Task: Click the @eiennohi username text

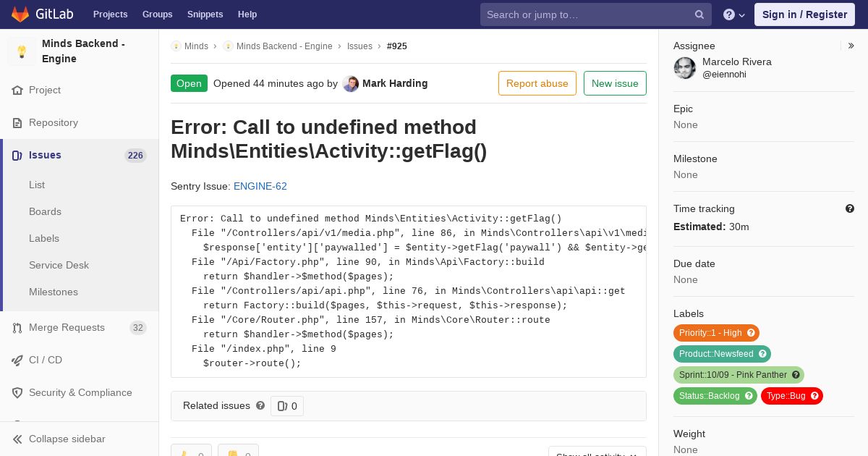Action: 724,75
